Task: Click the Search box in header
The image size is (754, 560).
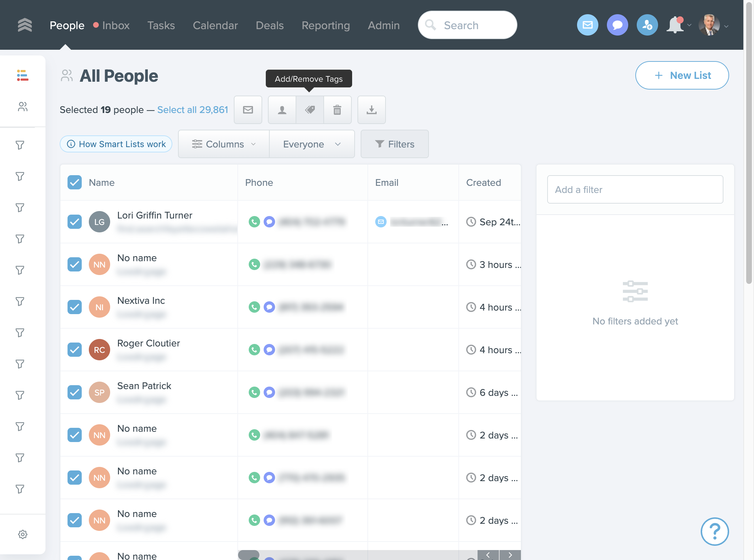Action: coord(468,25)
